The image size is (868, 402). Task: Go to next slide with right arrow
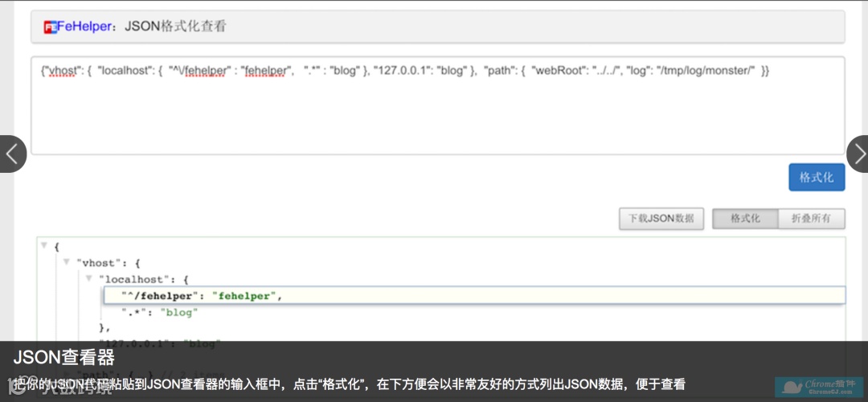click(858, 154)
